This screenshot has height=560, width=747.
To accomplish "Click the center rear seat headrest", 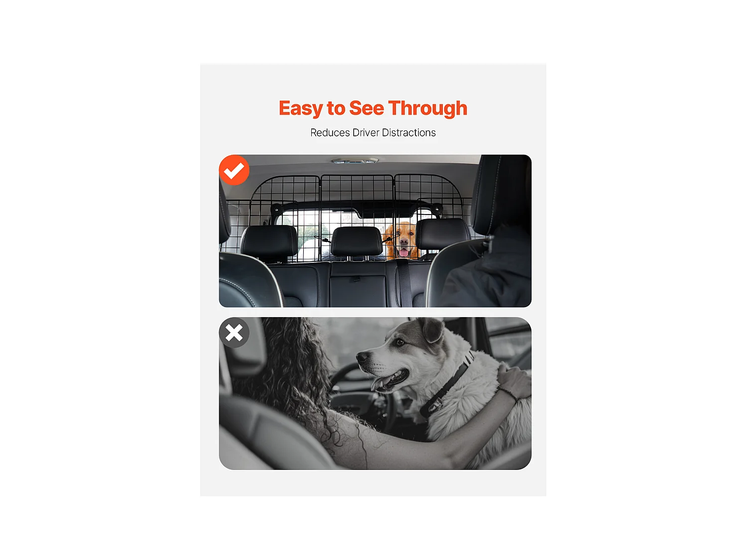I will (x=357, y=242).
